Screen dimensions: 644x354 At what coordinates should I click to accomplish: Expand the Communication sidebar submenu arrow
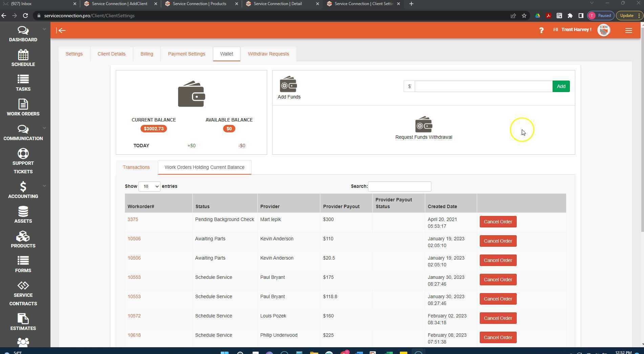click(44, 128)
